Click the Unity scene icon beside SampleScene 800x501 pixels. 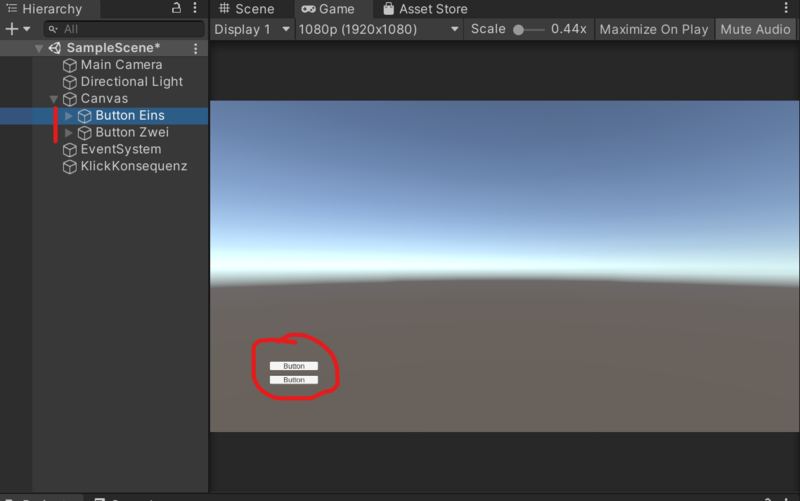[x=55, y=48]
